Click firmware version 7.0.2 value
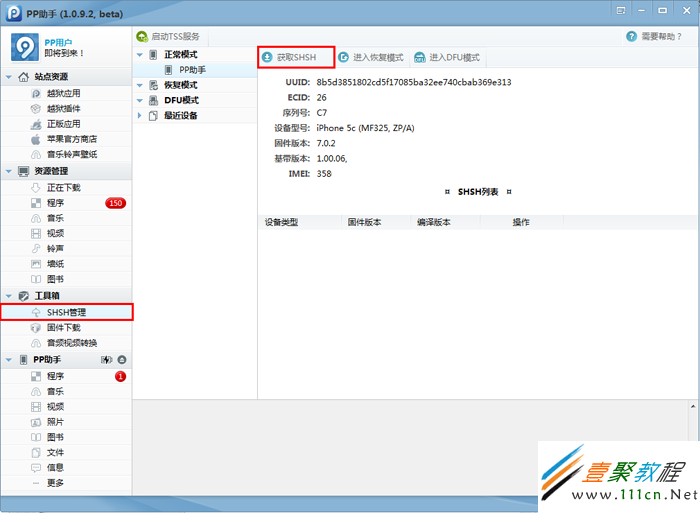Image resolution: width=700 pixels, height=513 pixels. pos(326,143)
